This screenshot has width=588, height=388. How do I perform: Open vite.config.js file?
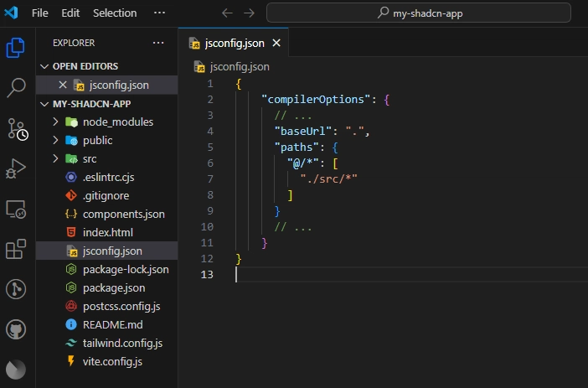[x=107, y=361]
